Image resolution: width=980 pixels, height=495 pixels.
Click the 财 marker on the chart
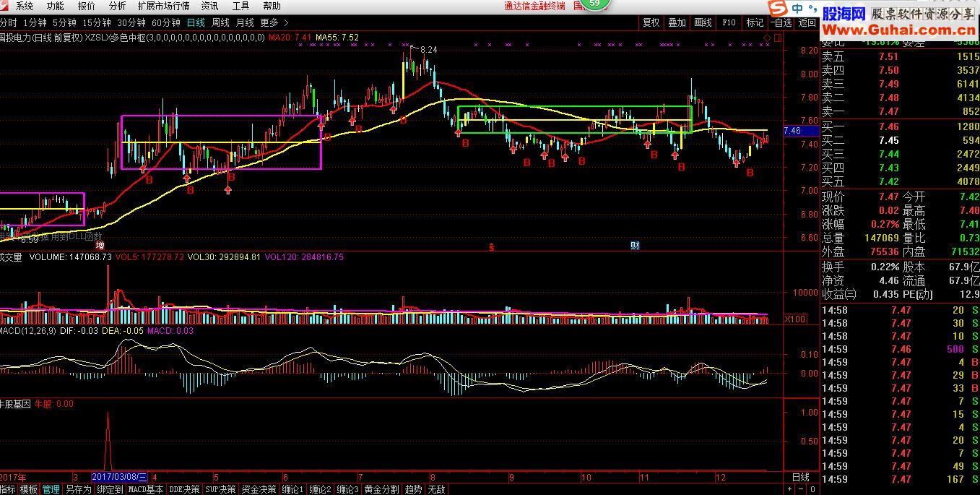[x=634, y=245]
